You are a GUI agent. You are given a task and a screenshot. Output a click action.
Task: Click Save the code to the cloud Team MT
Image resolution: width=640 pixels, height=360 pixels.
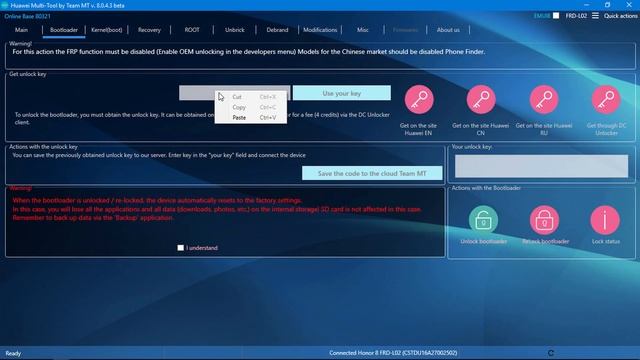[372, 173]
